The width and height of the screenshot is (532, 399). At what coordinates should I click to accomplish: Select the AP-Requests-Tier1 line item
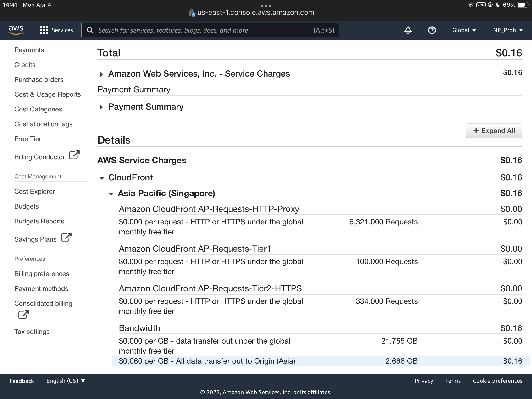pos(195,249)
